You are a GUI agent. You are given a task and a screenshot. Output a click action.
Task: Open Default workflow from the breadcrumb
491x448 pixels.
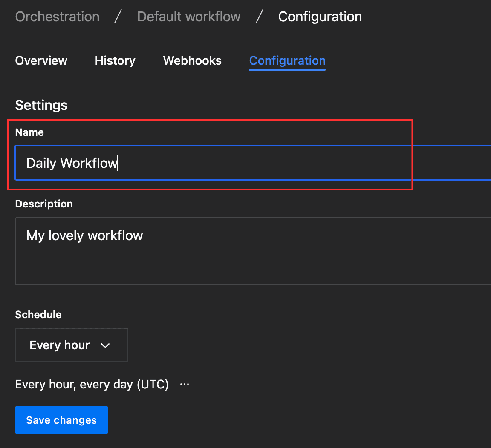(x=188, y=17)
